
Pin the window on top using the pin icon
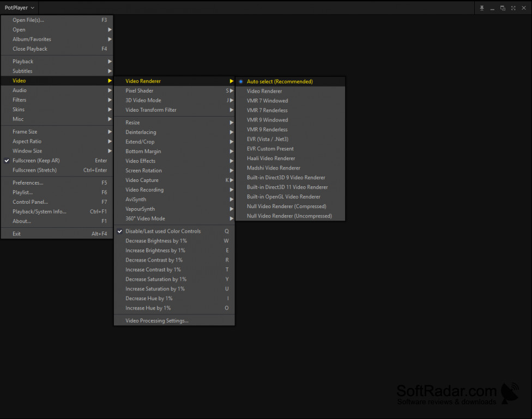point(481,8)
